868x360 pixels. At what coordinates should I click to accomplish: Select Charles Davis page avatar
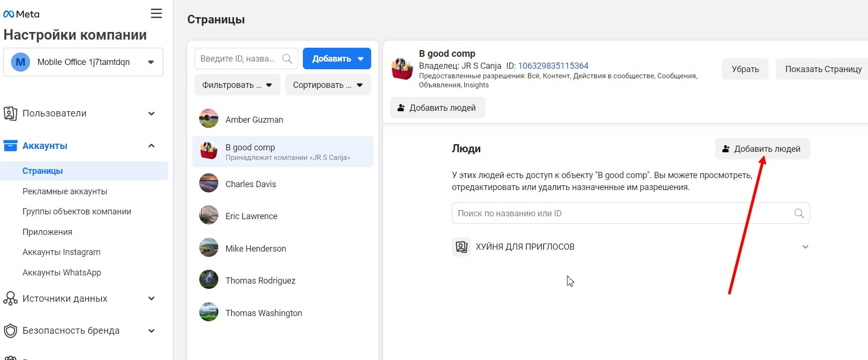209,183
